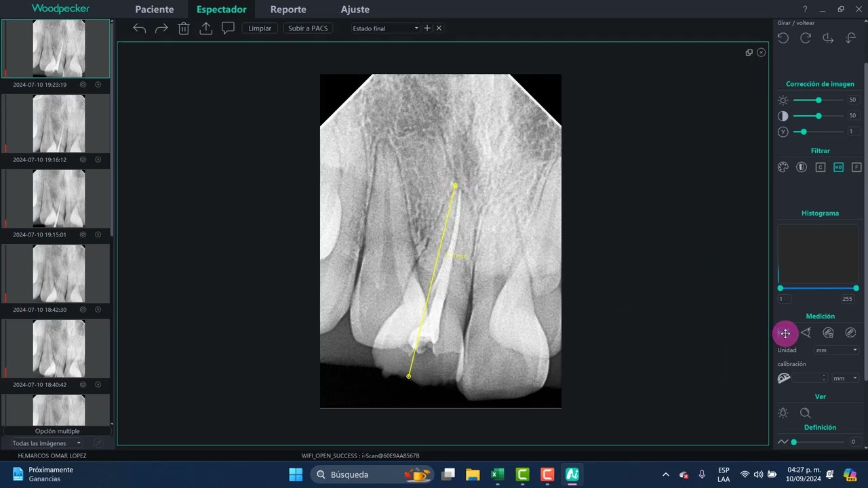868x488 pixels.
Task: Delete the 19:15:01 image with its X
Action: pos(98,235)
